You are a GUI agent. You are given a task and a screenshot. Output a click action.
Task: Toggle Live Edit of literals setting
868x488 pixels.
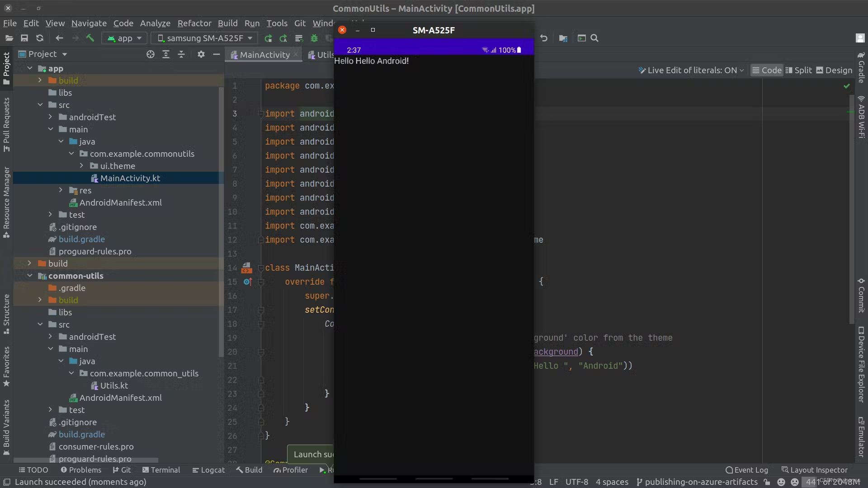(x=691, y=70)
